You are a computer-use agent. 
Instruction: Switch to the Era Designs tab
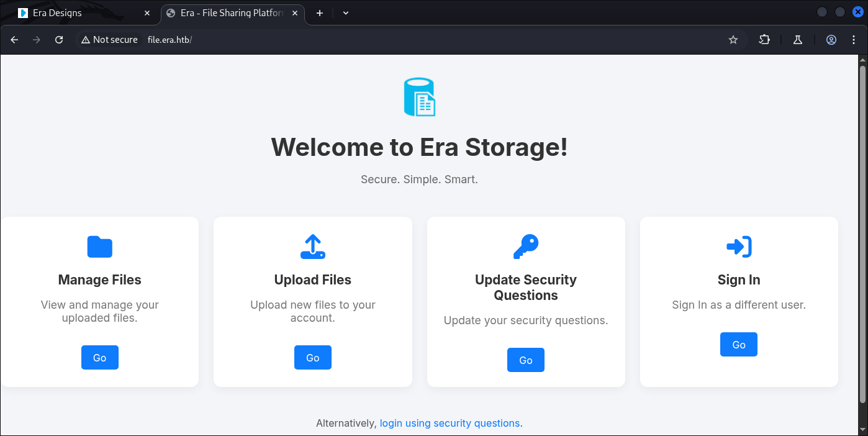(x=81, y=13)
